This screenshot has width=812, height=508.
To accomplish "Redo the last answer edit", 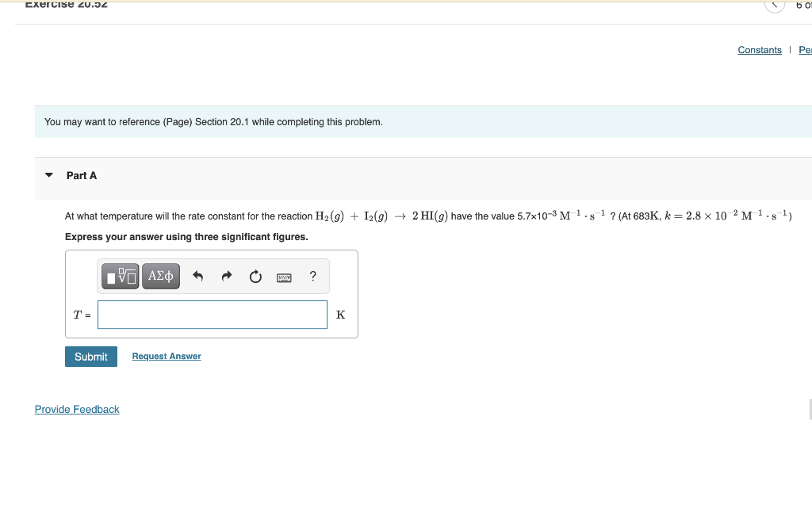I will 227,276.
